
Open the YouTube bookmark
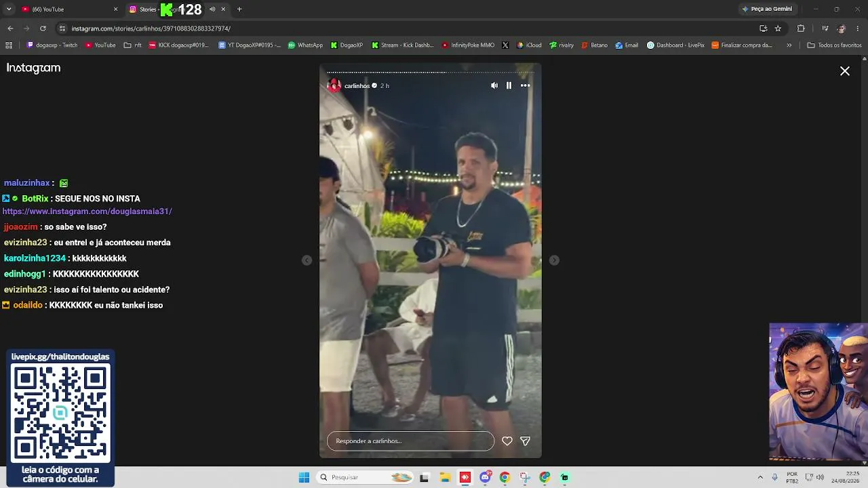click(x=100, y=45)
